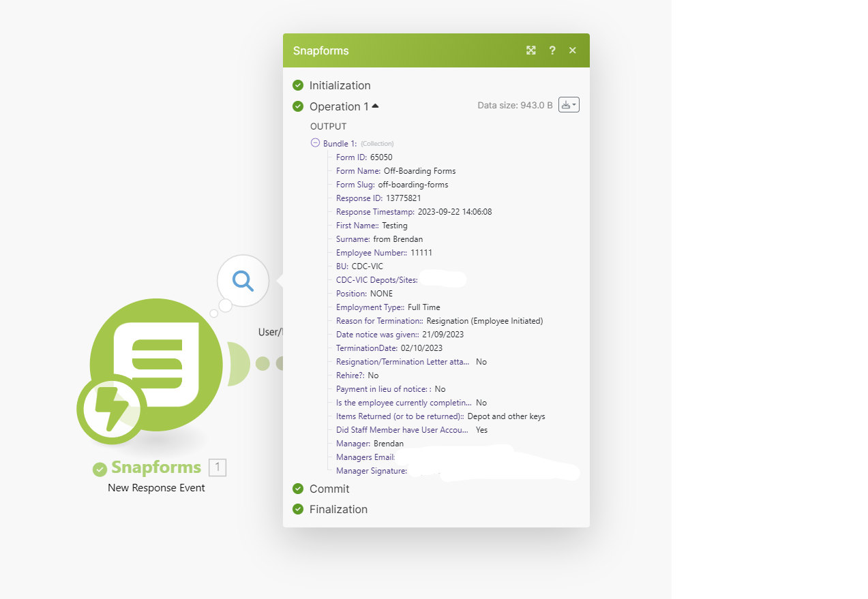Viewport: 868px width, 599px height.
Task: Open the help question mark icon
Action: pyautogui.click(x=552, y=50)
